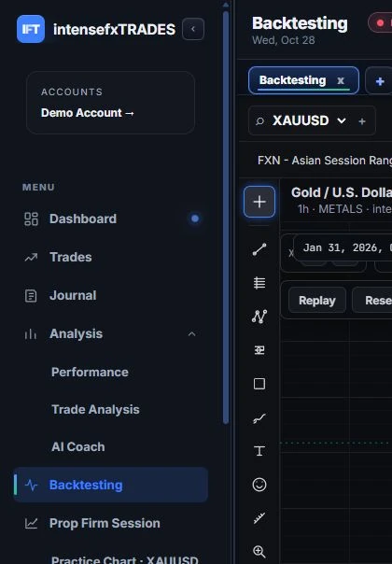Click the Analysis bar chart icon
This screenshot has height=564, width=392.
click(x=31, y=333)
